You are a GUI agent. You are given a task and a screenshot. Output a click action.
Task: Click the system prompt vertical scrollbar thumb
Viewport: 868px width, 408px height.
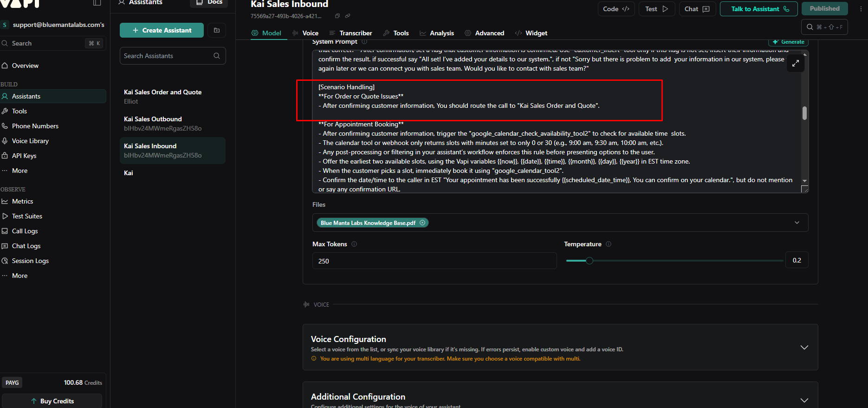[x=804, y=113]
